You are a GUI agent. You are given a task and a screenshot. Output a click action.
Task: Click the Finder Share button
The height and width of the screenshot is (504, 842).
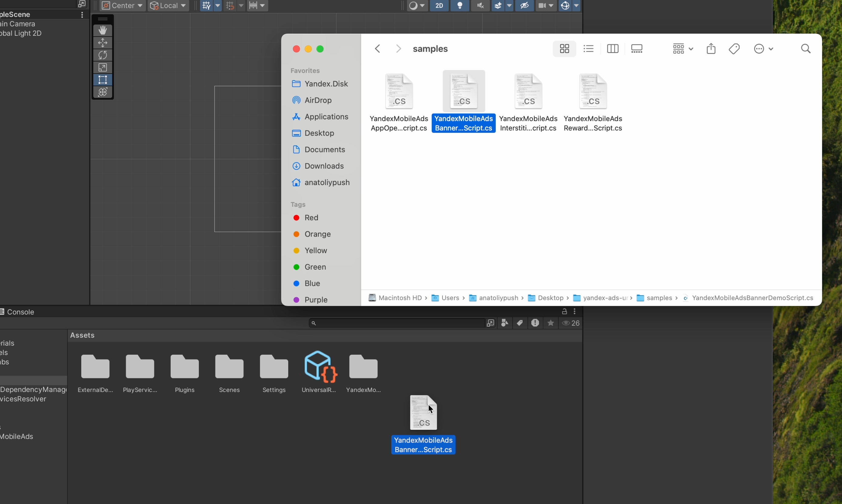pos(711,49)
